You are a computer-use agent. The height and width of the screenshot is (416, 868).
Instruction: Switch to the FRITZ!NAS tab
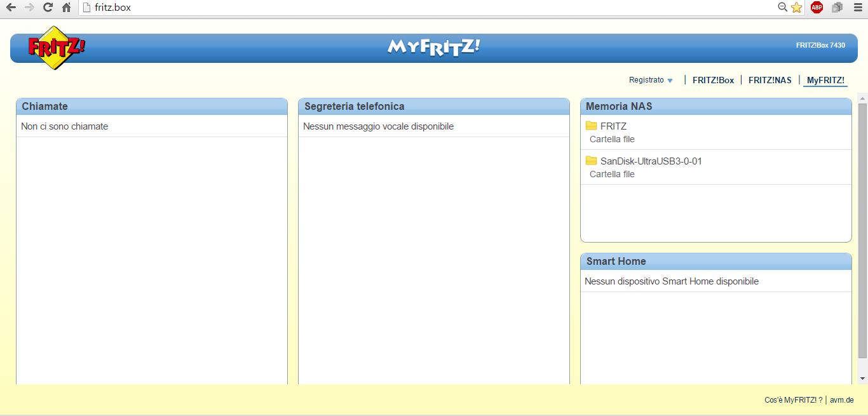click(770, 80)
